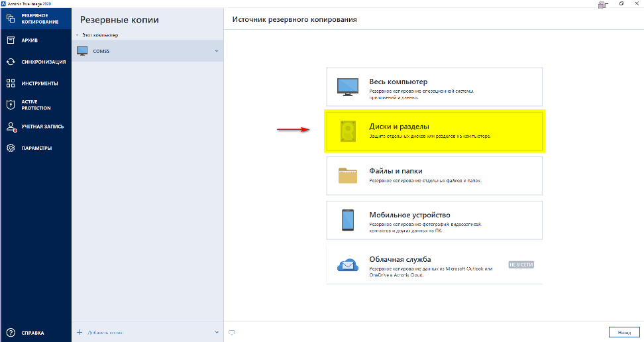Click the comment bubble icon at bottom
644x342 pixels.
232,332
